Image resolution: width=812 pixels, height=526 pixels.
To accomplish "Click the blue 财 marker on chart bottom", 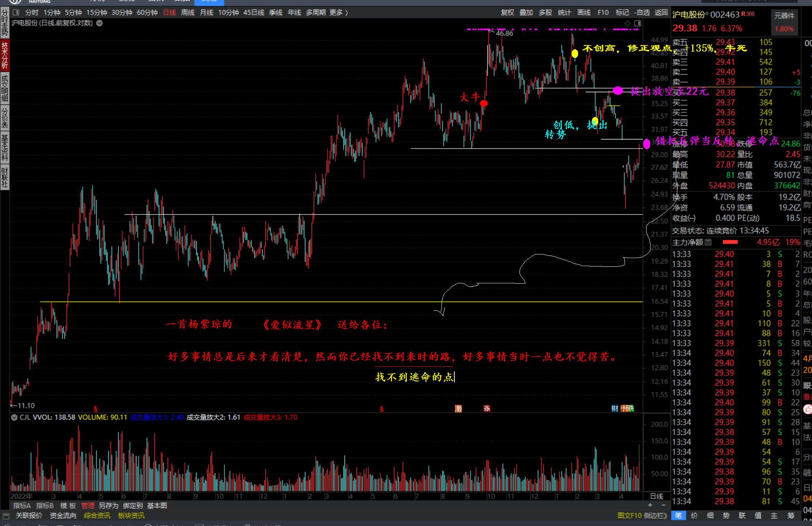I will click(x=614, y=409).
